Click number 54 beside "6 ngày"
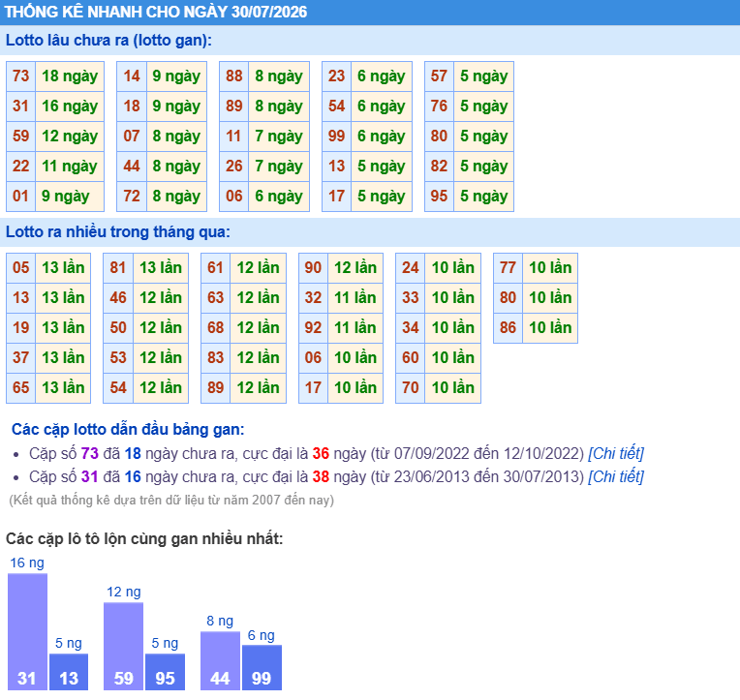This screenshot has width=740, height=700. (x=336, y=107)
